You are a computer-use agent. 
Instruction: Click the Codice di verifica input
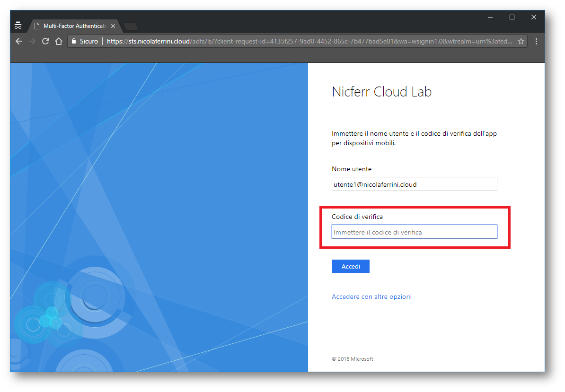[414, 232]
